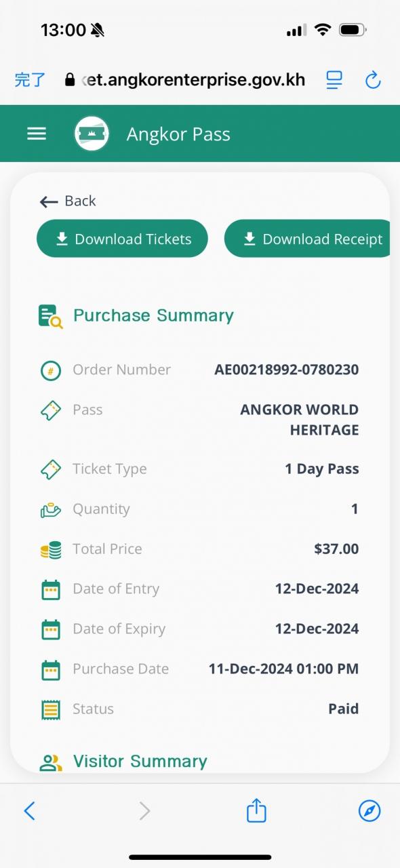Tap the Status receipt icon
This screenshot has width=400, height=868.
pyautogui.click(x=51, y=709)
